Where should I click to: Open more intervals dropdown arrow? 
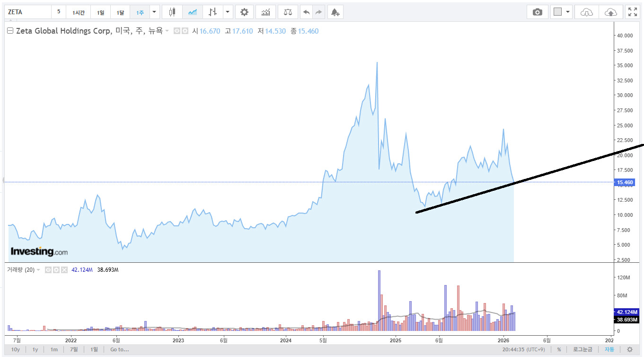click(154, 12)
